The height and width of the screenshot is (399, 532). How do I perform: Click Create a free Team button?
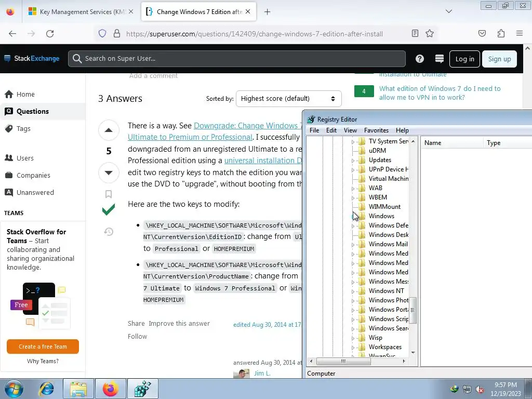point(43,347)
